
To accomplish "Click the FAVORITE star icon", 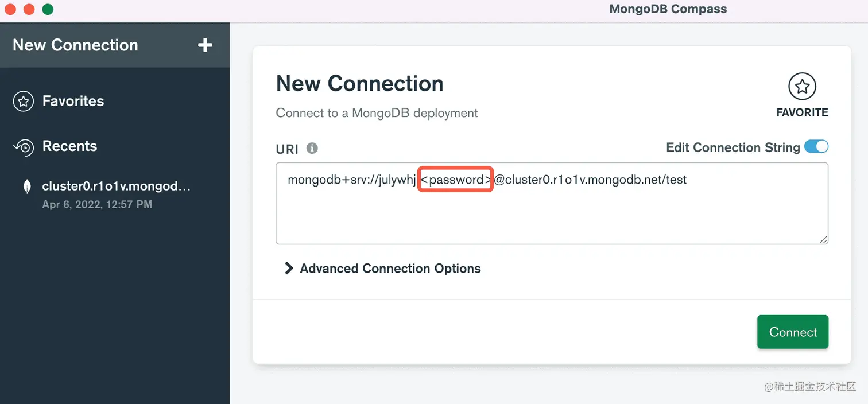I will click(802, 87).
